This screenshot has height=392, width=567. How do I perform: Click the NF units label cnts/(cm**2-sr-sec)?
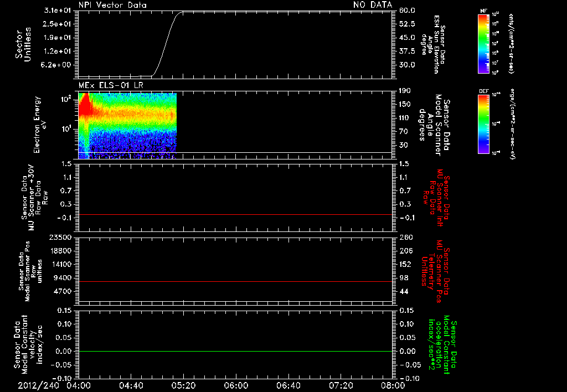(x=511, y=44)
